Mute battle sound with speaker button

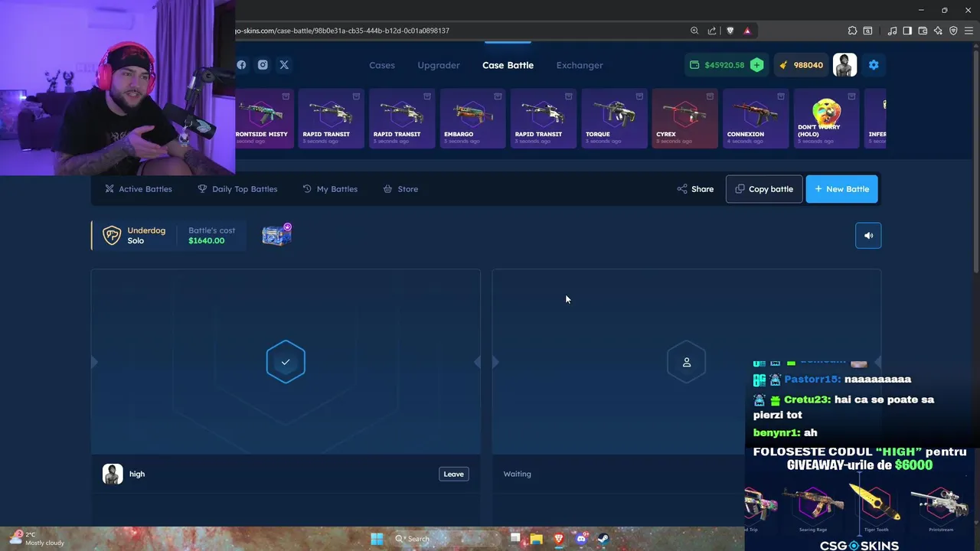tap(868, 236)
